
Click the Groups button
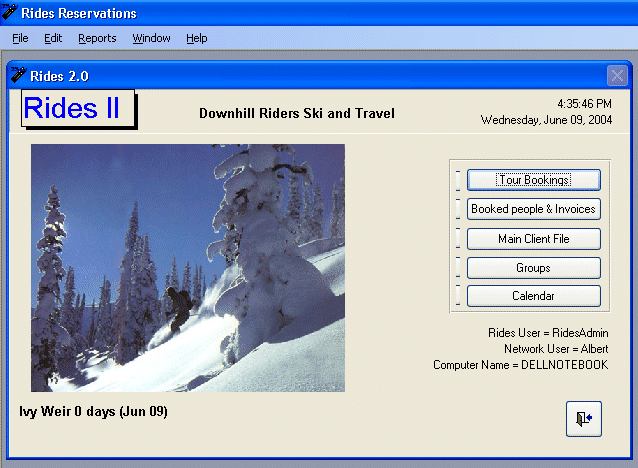(x=533, y=268)
